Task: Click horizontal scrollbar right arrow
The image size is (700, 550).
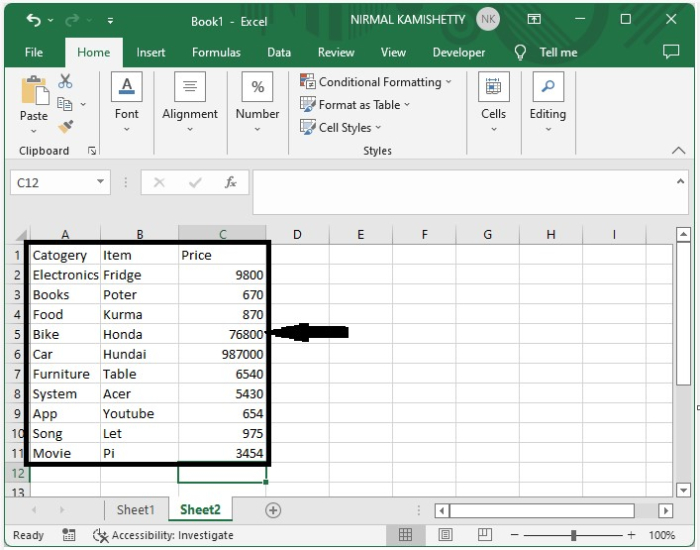Action: 665,510
